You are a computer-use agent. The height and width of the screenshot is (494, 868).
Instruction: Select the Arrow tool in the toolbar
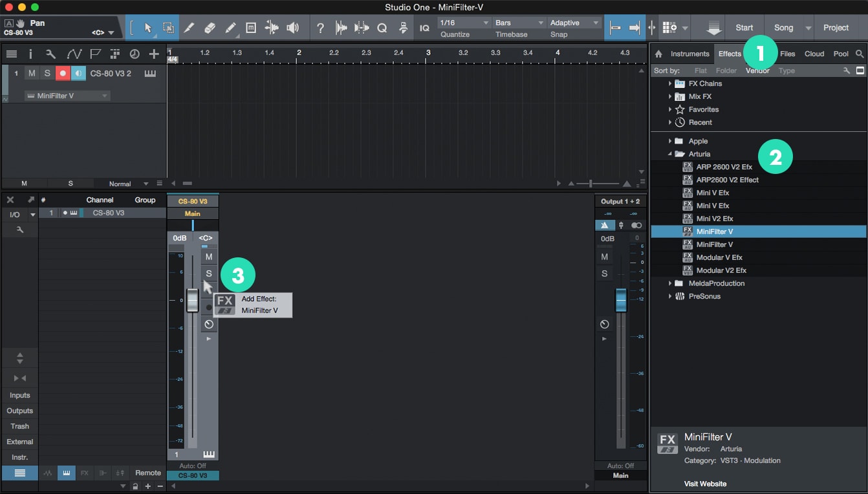pos(148,28)
